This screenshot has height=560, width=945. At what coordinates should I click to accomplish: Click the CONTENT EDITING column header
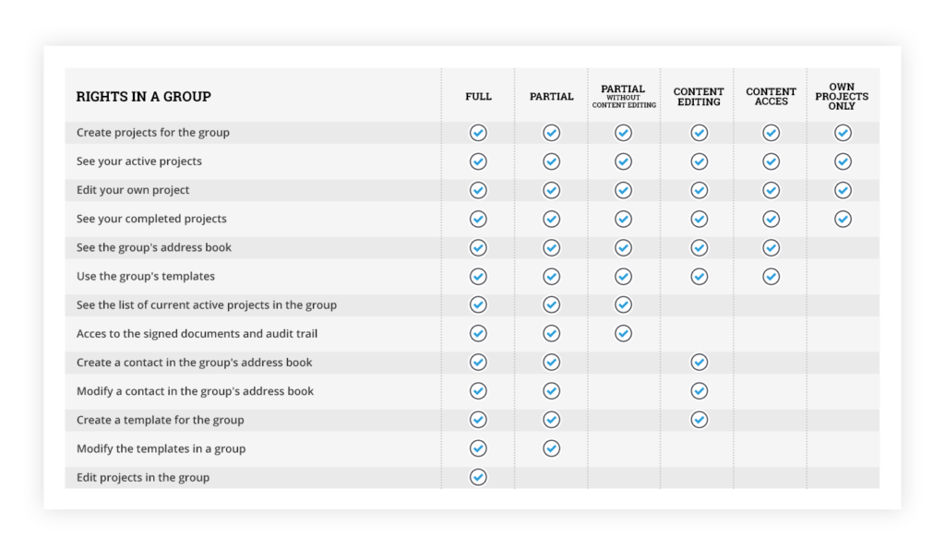coord(699,97)
